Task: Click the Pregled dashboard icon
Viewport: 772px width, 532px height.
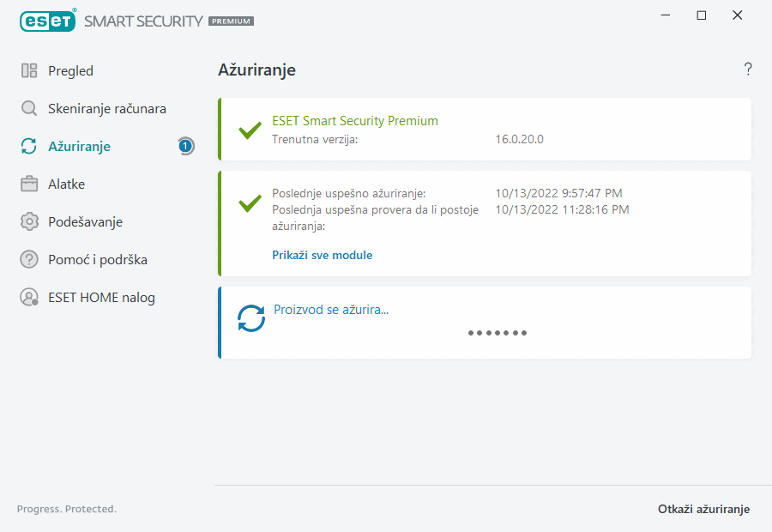Action: click(29, 71)
